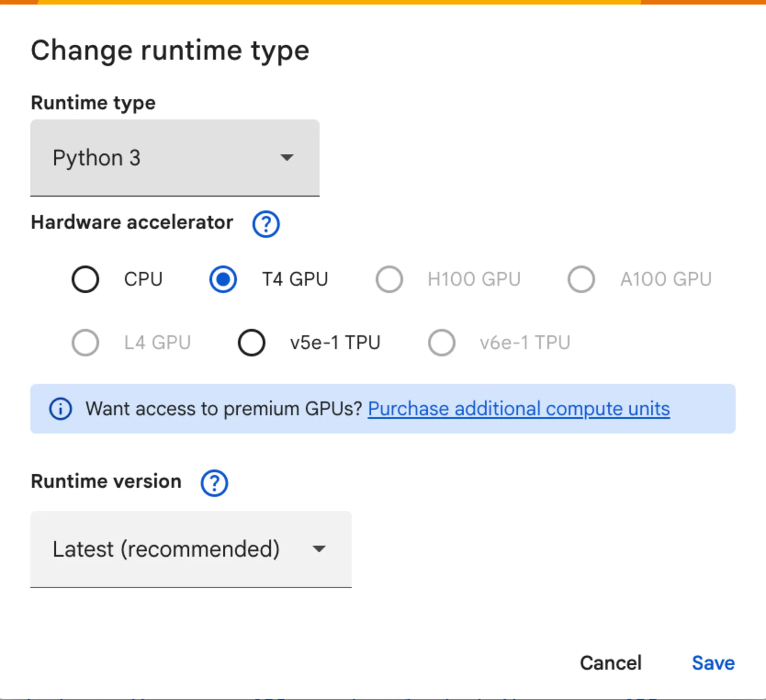Viewport: 766px width, 700px height.
Task: Save the runtime configuration
Action: pos(714,662)
